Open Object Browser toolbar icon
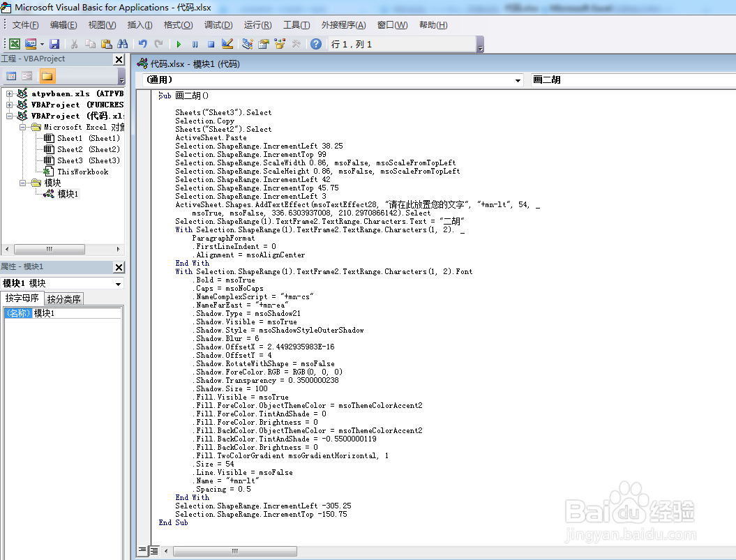736x560 pixels. (x=280, y=44)
